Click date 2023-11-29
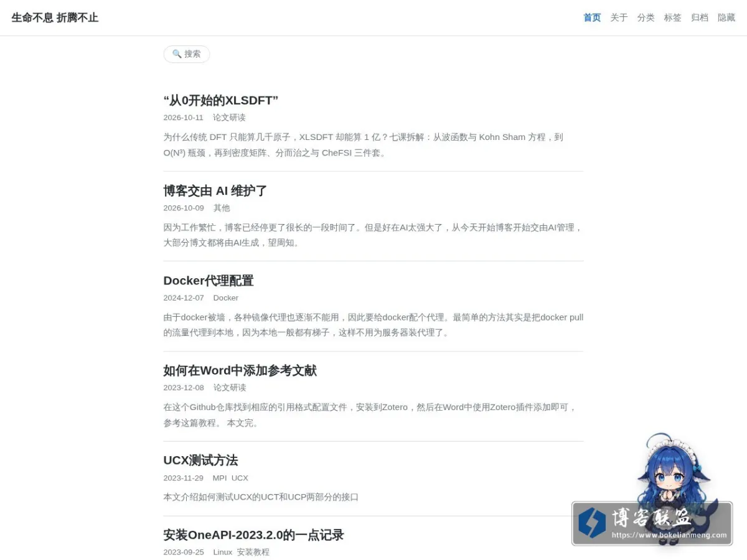747x560 pixels. [183, 478]
